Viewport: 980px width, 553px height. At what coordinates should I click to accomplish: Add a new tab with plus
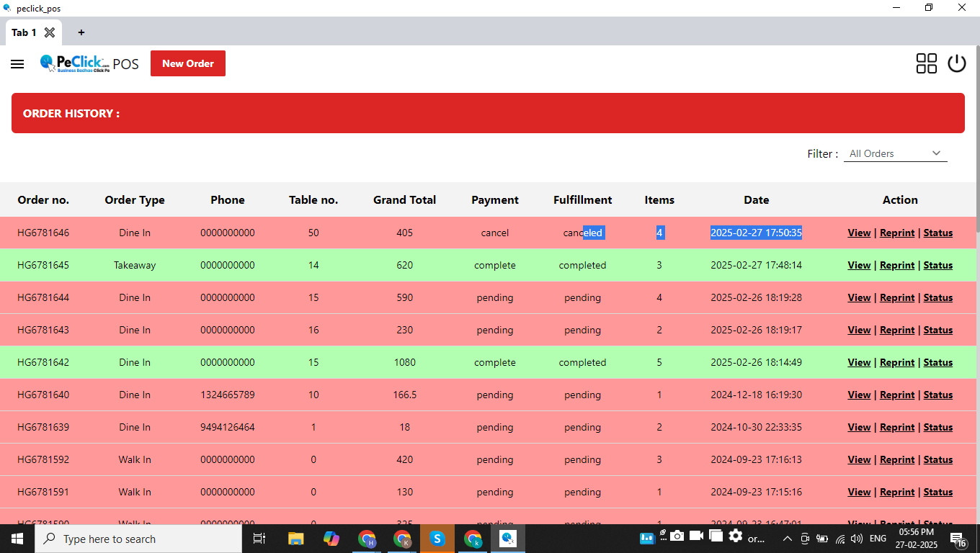coord(81,32)
